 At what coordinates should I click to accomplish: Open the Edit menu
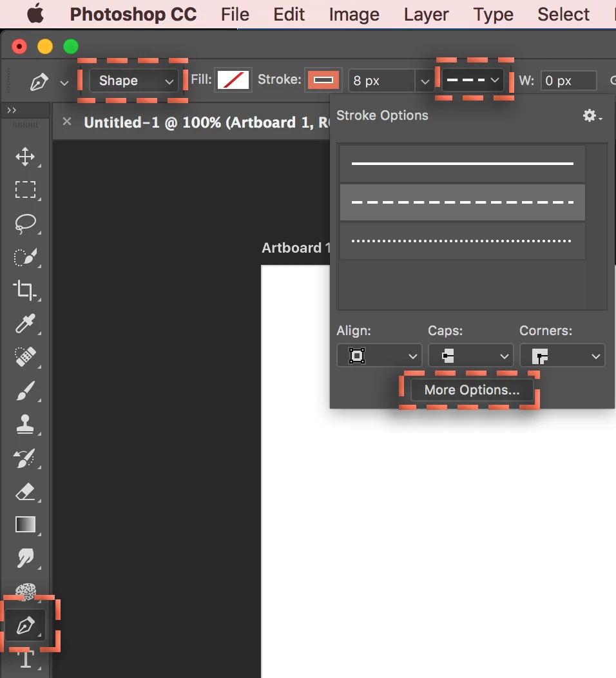(289, 14)
